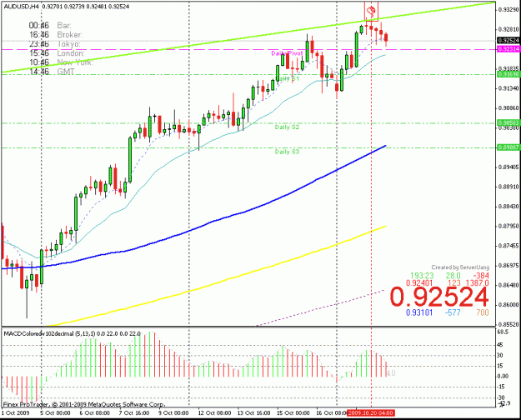Click the 12 Oct 08:00 time axis label

coord(214,412)
